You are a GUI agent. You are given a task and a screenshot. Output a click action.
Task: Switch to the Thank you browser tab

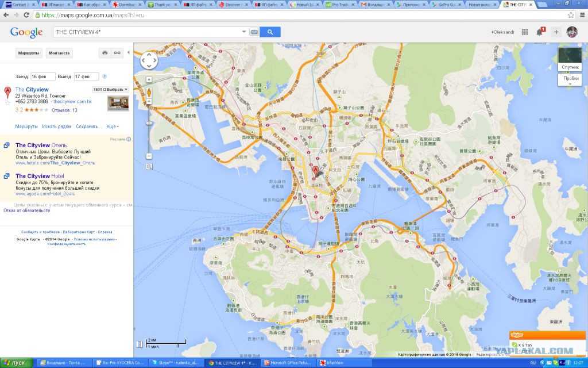(162, 5)
